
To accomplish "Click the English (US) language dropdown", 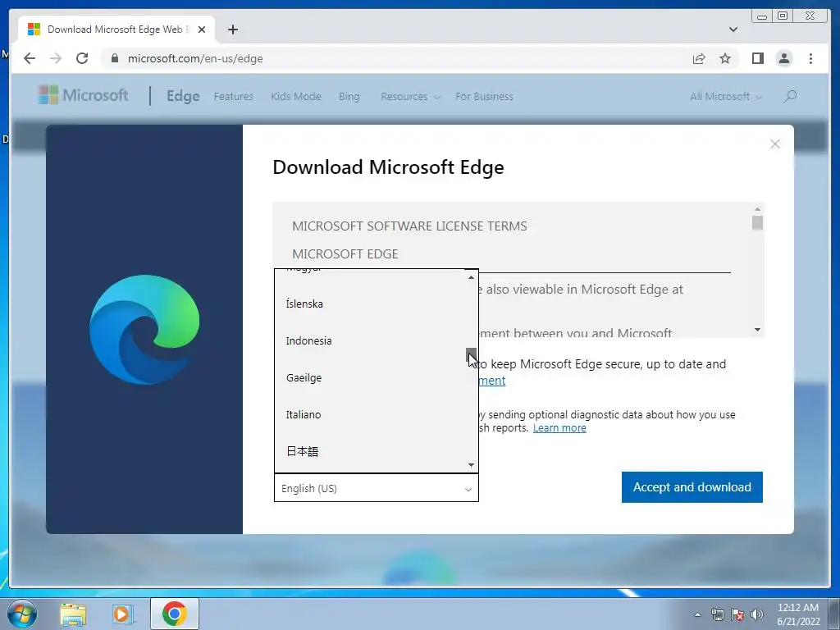I will tap(376, 489).
